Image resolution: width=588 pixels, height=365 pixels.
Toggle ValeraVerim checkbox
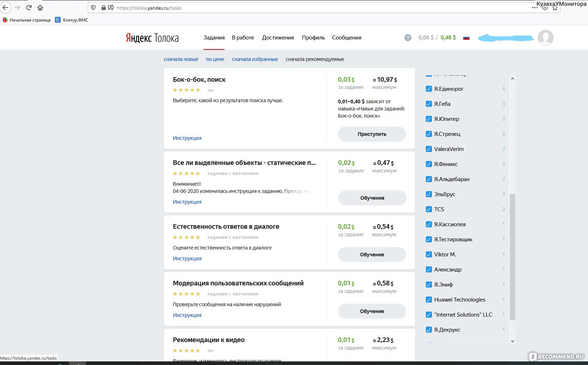[429, 149]
